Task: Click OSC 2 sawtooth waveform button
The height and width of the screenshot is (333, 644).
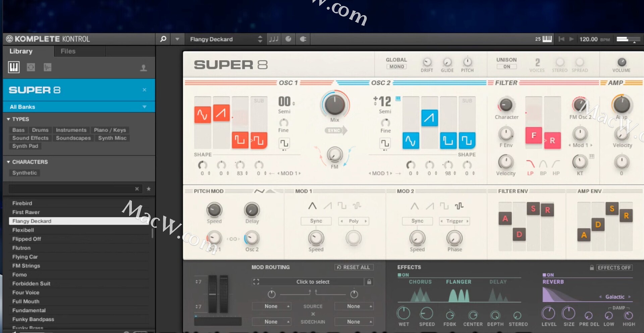Action: (430, 118)
